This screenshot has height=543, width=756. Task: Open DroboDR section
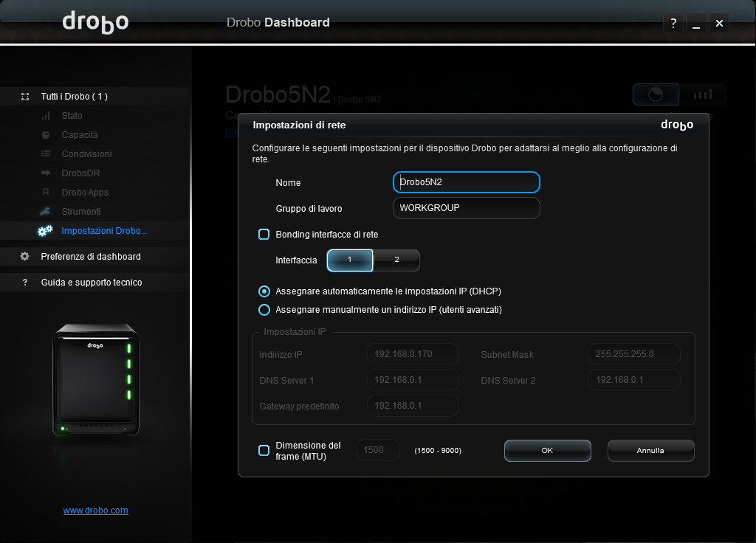(x=81, y=173)
